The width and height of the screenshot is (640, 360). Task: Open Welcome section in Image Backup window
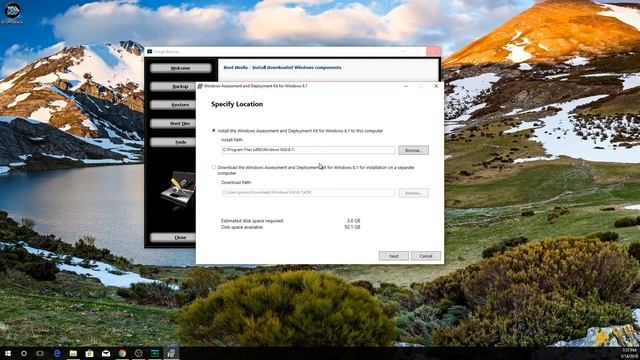pos(181,68)
